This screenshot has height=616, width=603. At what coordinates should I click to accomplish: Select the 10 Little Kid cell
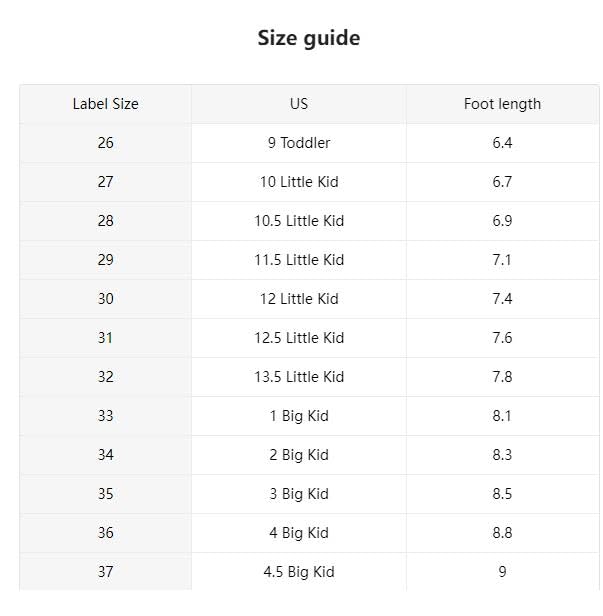tap(298, 182)
